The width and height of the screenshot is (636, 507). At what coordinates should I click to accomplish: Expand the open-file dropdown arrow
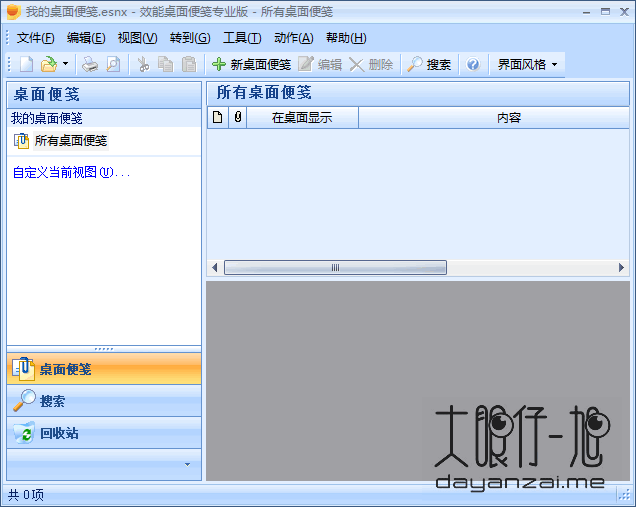tap(65, 64)
